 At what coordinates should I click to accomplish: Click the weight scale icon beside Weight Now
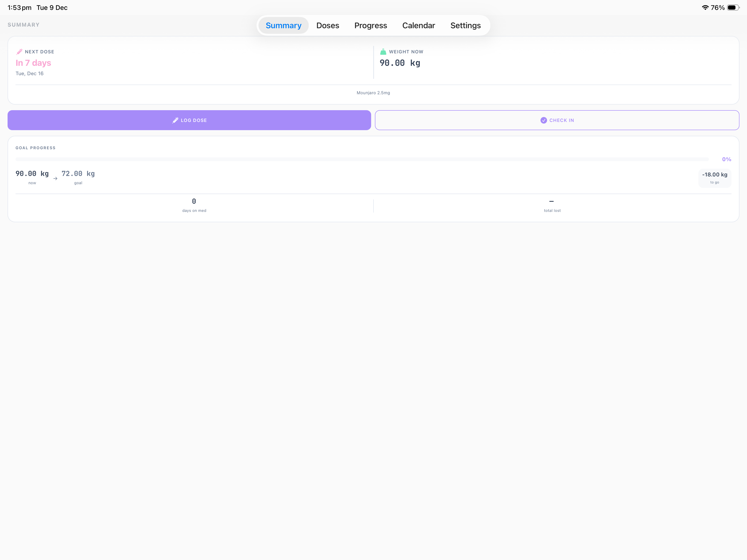click(x=383, y=52)
